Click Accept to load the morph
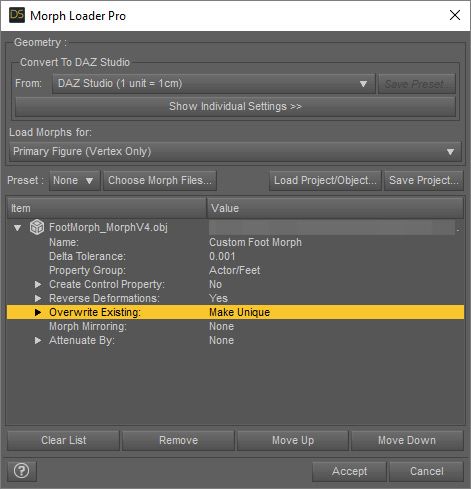 coord(349,471)
